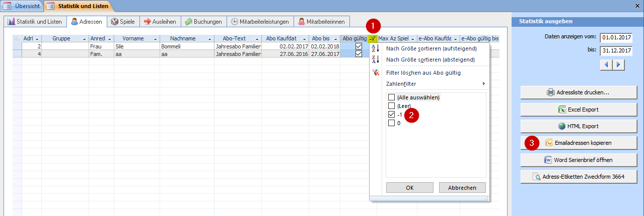Viewport: 644px width, 216px height.
Task: Click Word Serienbrief öffnen button
Action: coord(578,160)
